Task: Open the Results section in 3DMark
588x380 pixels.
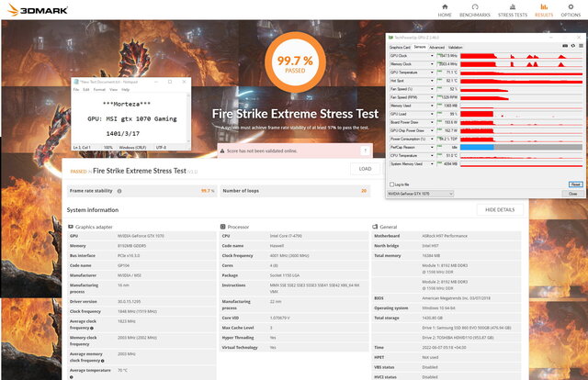Action: [544, 10]
